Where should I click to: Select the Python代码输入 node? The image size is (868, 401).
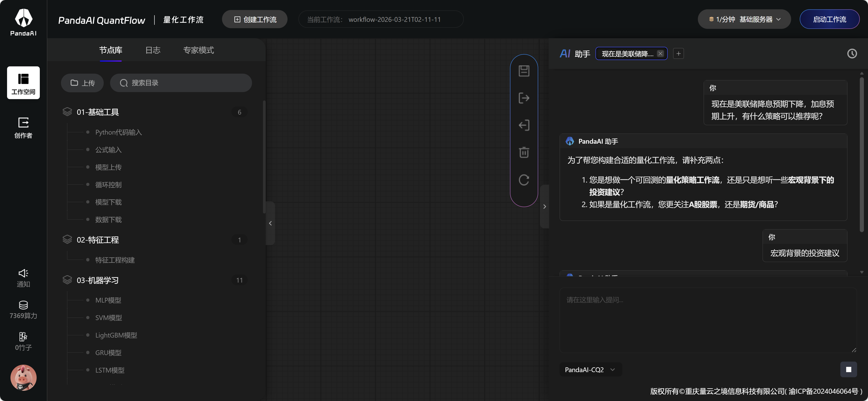(x=118, y=132)
